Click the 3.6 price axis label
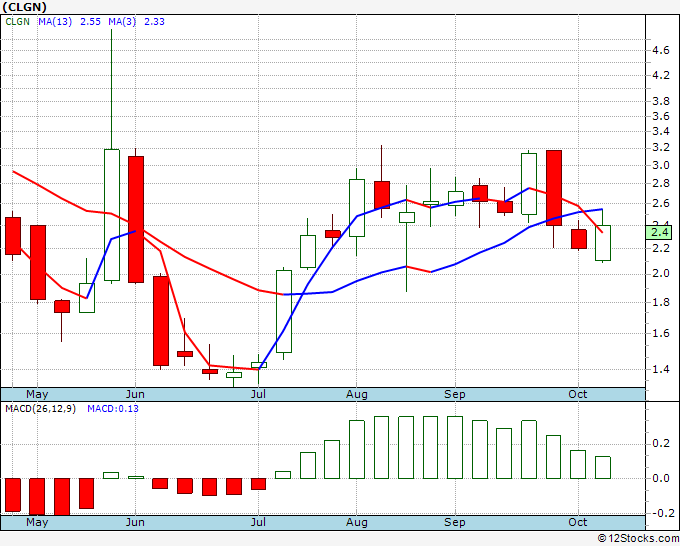Viewport: 680px width, 546px height. click(660, 116)
